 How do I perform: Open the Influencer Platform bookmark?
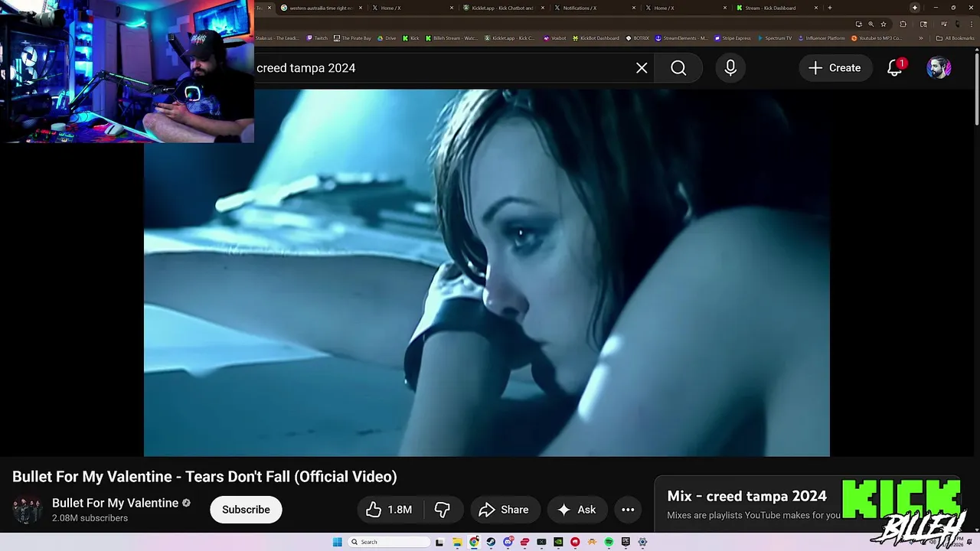822,38
